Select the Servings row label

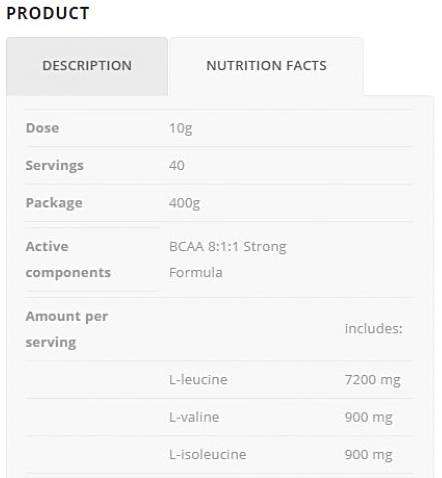tap(54, 166)
